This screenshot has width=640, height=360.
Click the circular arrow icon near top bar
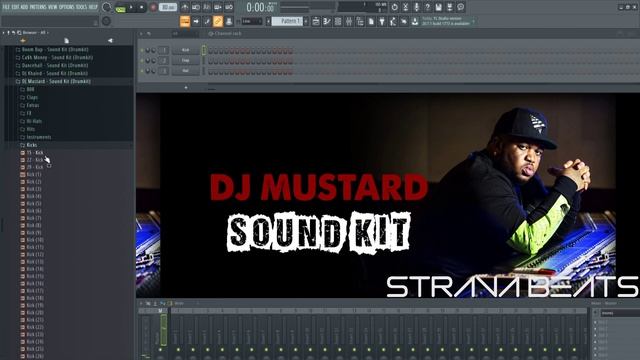point(394,7)
